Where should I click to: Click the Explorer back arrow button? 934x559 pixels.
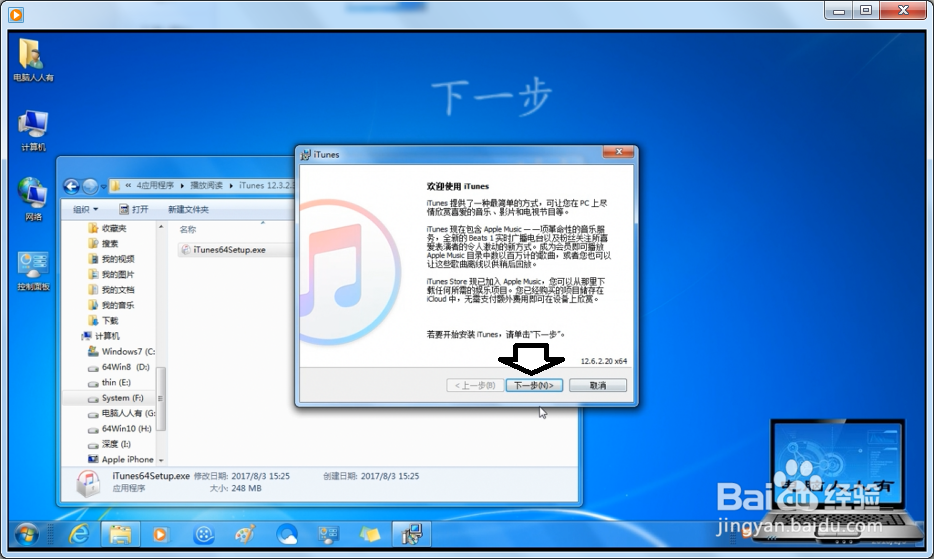[71, 187]
